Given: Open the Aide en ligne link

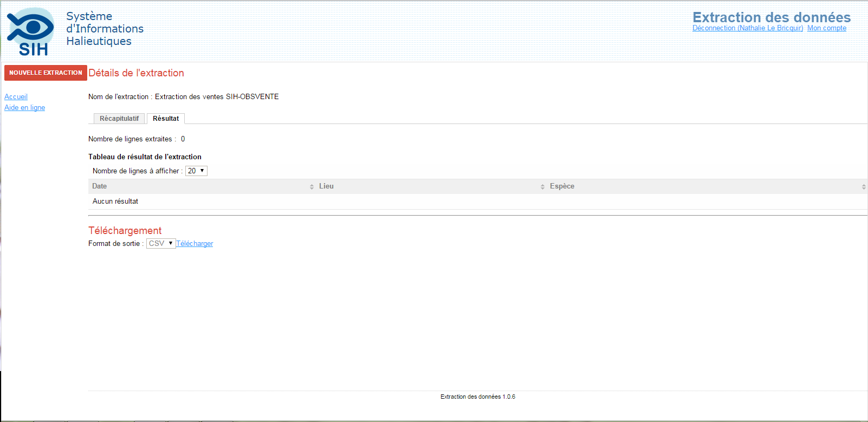Looking at the screenshot, I should click(24, 108).
